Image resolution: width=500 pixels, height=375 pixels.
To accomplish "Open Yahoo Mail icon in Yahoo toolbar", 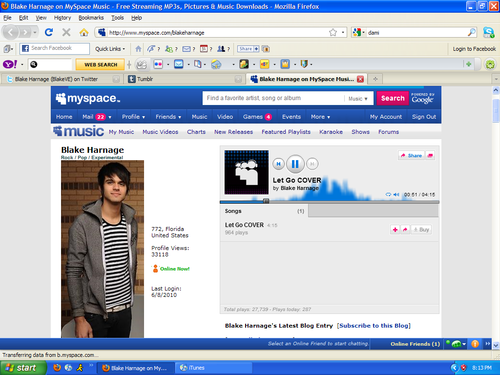I will tap(179, 64).
